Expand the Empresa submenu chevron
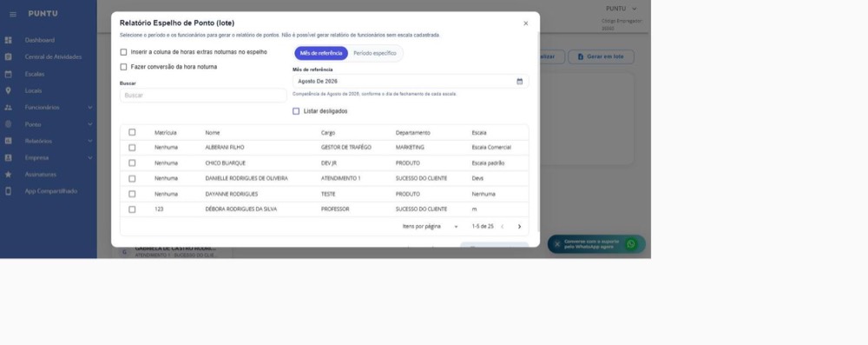The width and height of the screenshot is (868, 345). coord(89,157)
